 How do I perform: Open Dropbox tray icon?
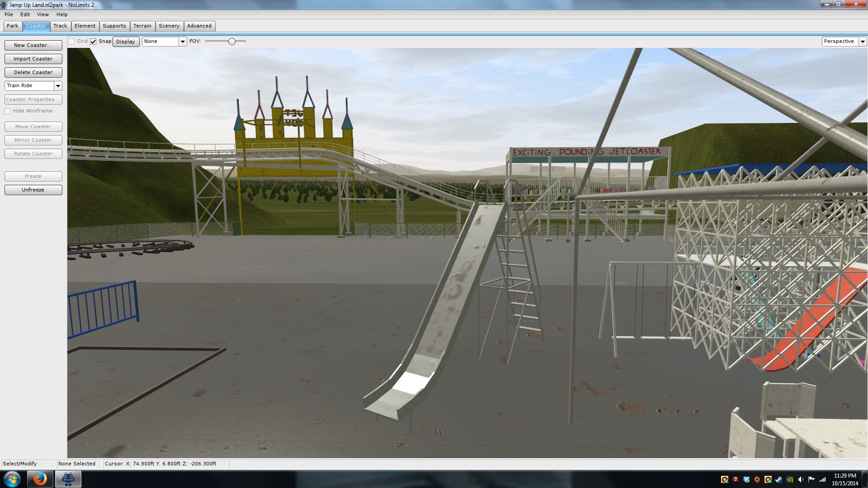coord(746,479)
